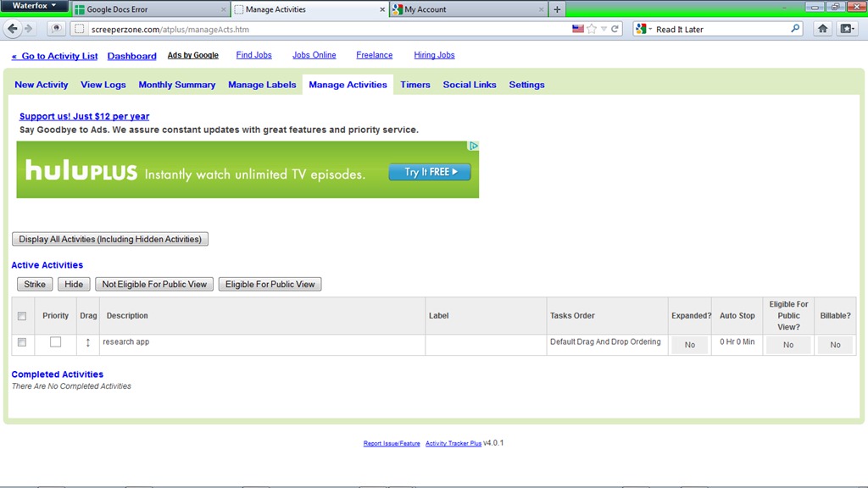The image size is (868, 488).
Task: Go back with the browser back arrow
Action: coord(12,29)
